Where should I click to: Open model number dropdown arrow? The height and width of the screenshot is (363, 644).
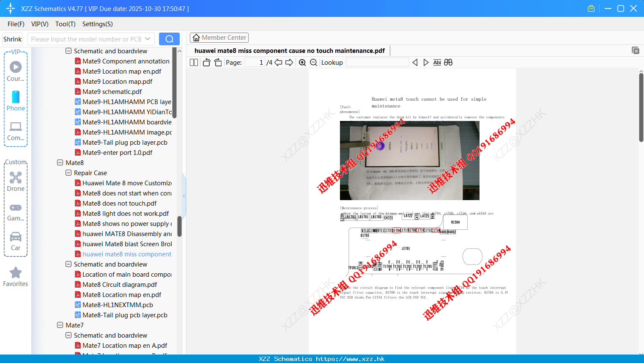148,39
